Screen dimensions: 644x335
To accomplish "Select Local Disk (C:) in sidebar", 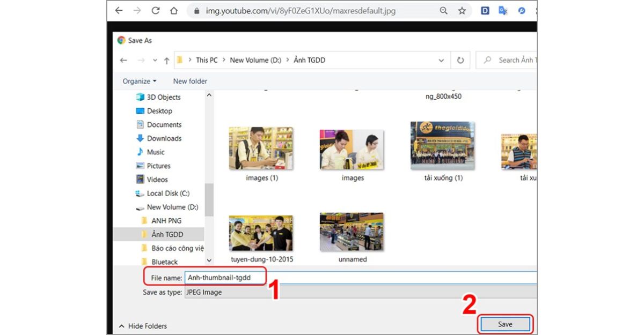I will 168,193.
